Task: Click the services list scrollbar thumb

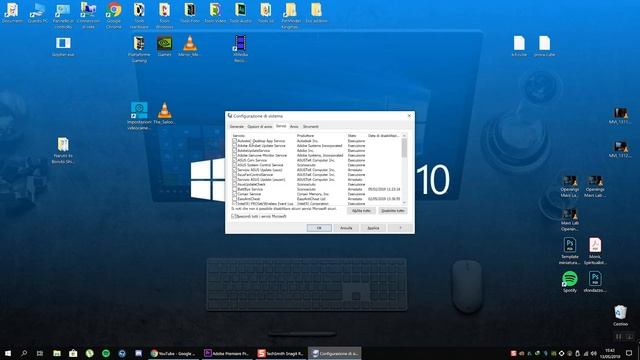Action: [x=404, y=148]
